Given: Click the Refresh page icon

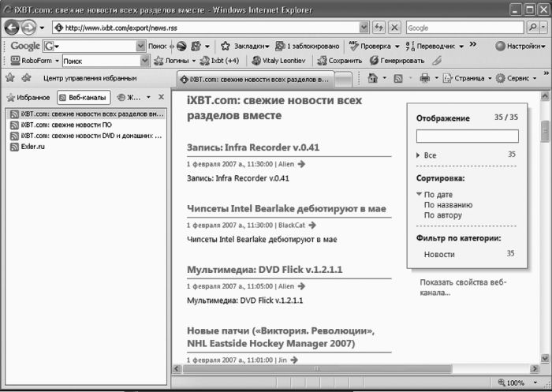Looking at the screenshot, I should tap(379, 28).
